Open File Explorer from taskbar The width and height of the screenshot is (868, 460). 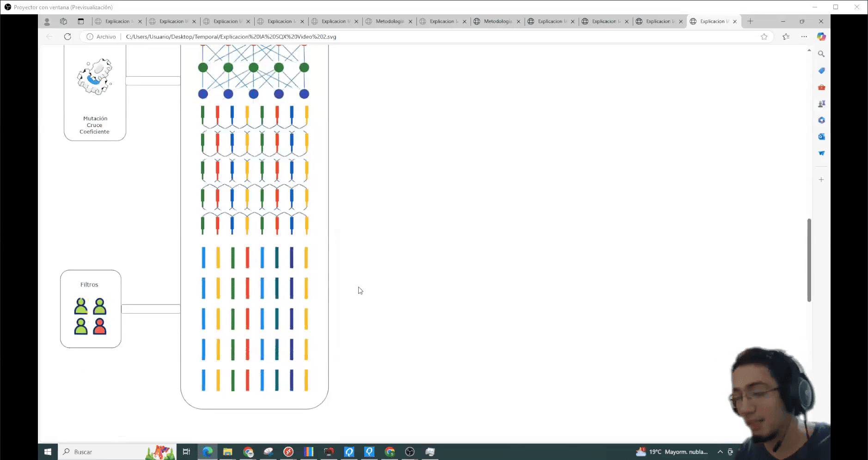[227, 452]
